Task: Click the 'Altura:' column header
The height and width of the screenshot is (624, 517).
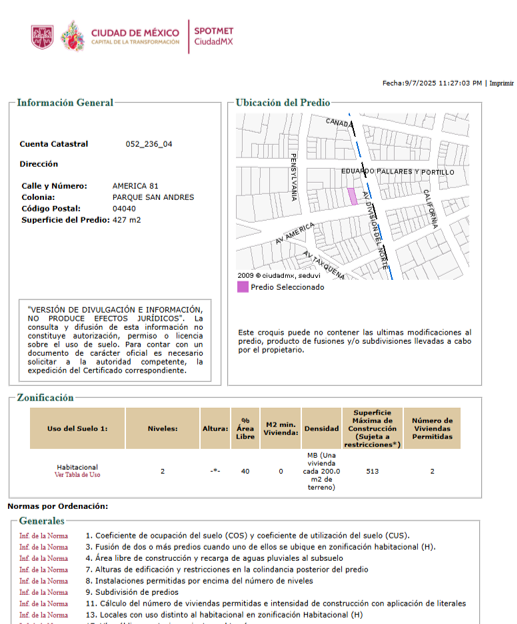Action: point(215,429)
